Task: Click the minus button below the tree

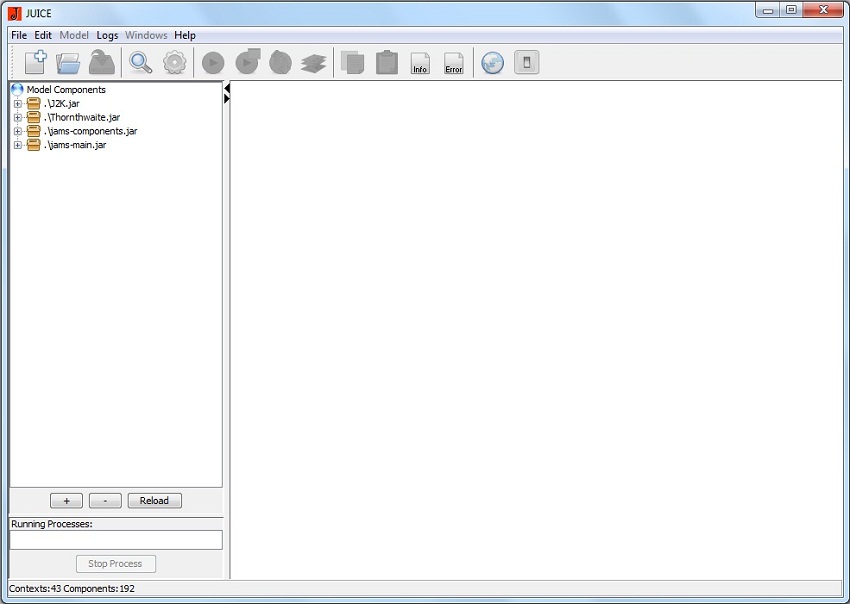Action: 105,500
